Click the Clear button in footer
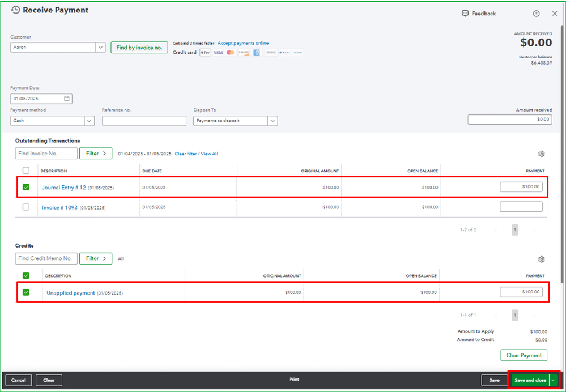 49,380
